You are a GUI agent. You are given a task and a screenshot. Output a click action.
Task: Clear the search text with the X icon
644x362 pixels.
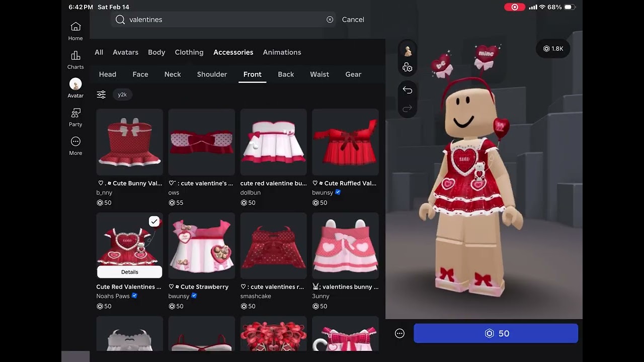click(x=330, y=20)
